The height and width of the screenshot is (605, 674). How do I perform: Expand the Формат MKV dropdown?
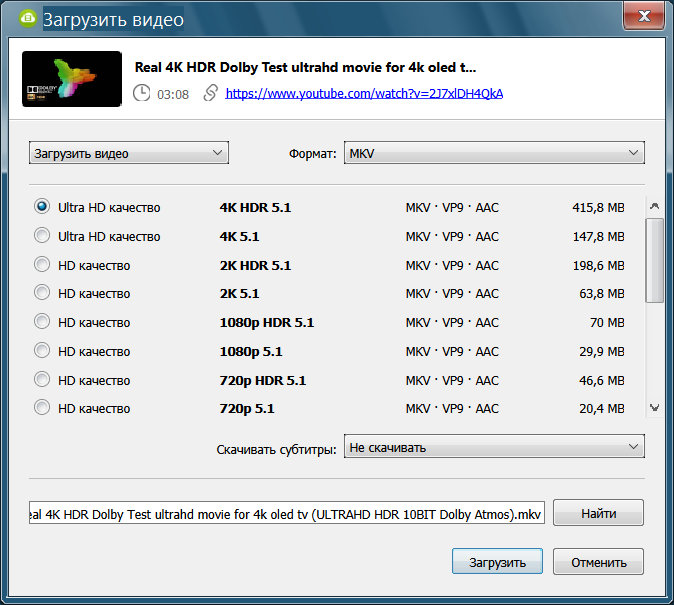click(494, 153)
